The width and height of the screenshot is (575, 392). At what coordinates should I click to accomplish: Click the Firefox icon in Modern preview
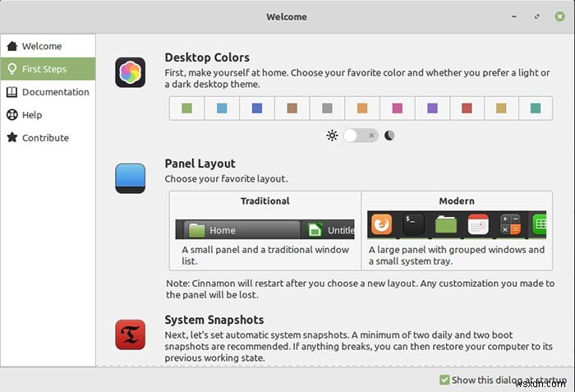pyautogui.click(x=381, y=224)
